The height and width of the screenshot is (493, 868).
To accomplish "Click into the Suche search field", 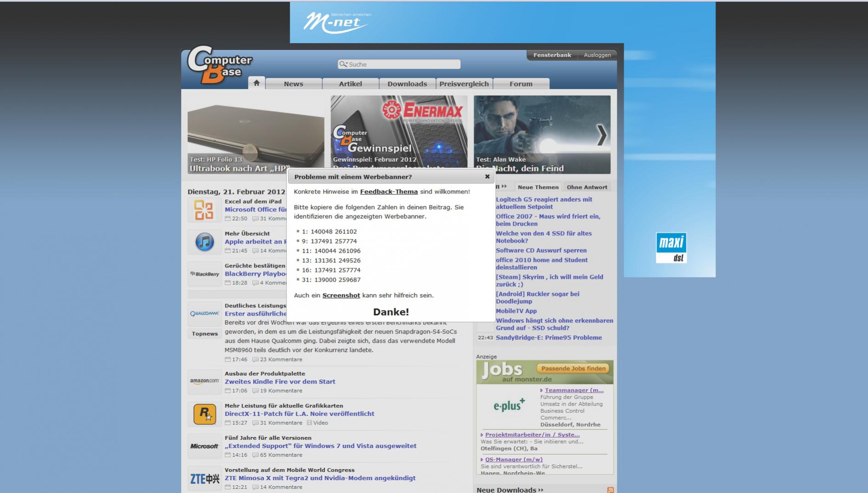I will [399, 64].
